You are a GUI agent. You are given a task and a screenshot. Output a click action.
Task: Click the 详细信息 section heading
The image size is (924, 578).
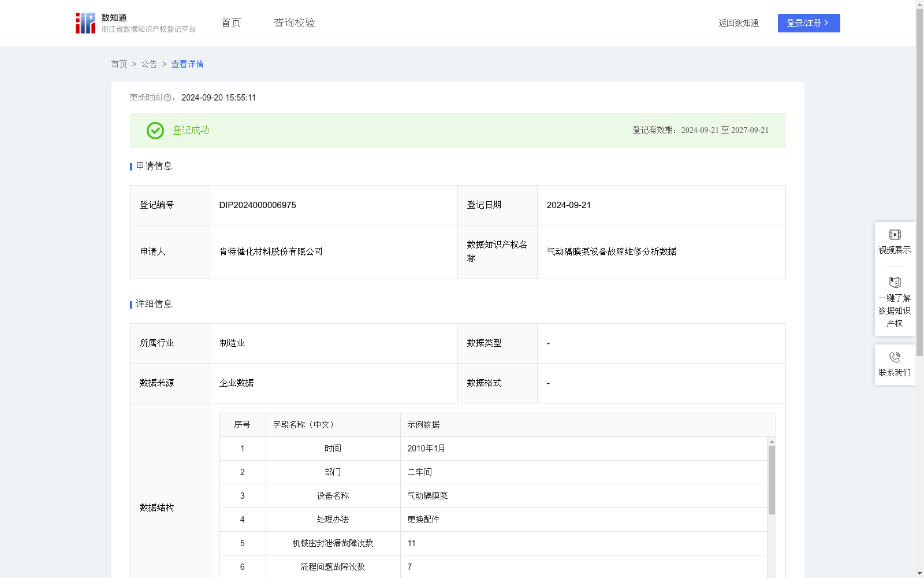[x=154, y=304]
